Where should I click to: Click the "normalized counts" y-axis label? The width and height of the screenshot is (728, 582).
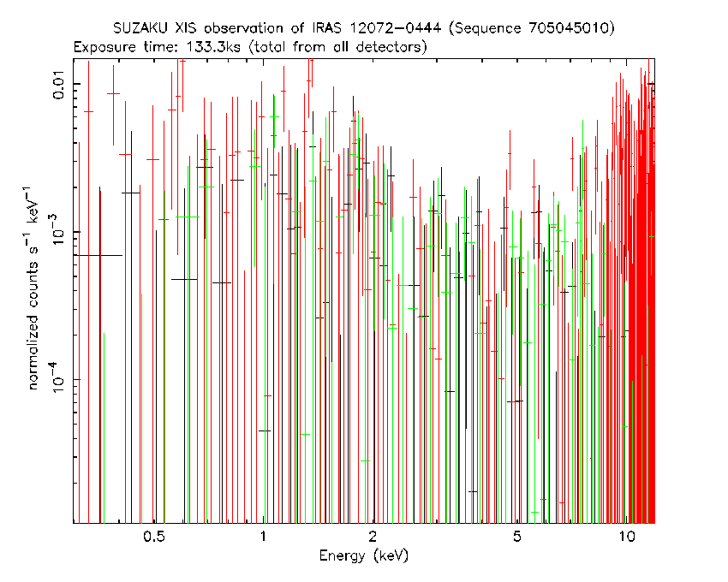pyautogui.click(x=33, y=288)
